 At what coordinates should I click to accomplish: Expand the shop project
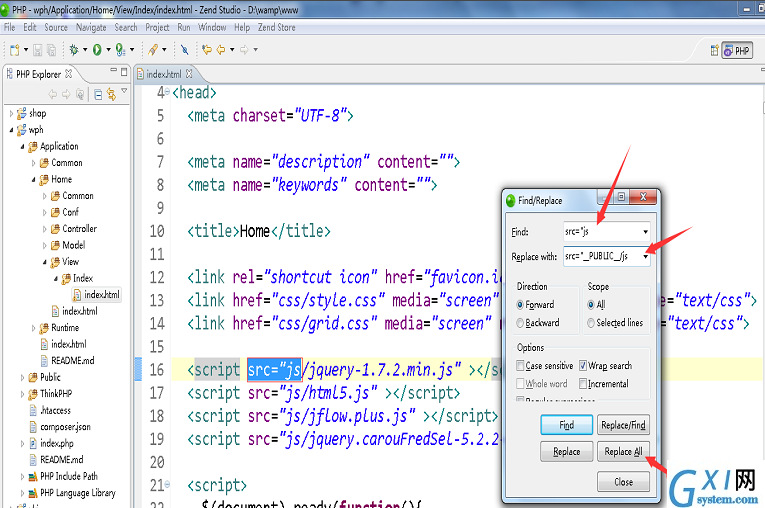tap(11, 113)
